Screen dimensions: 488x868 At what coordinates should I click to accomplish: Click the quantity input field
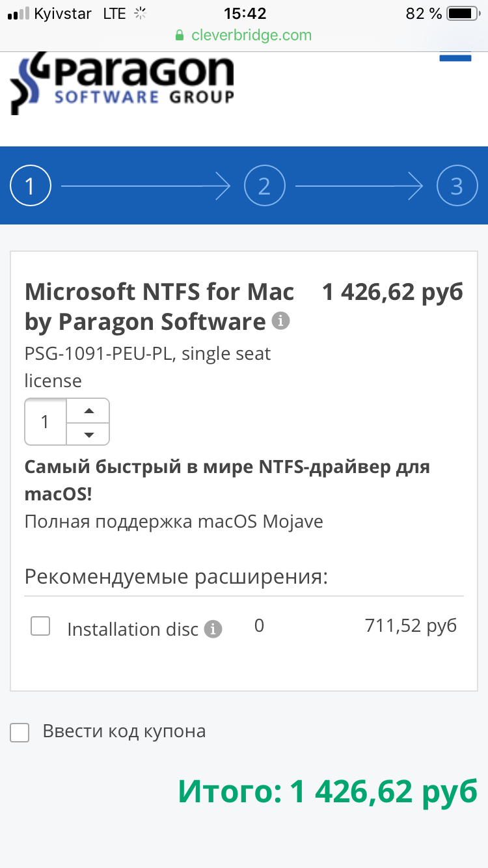pos(46,422)
